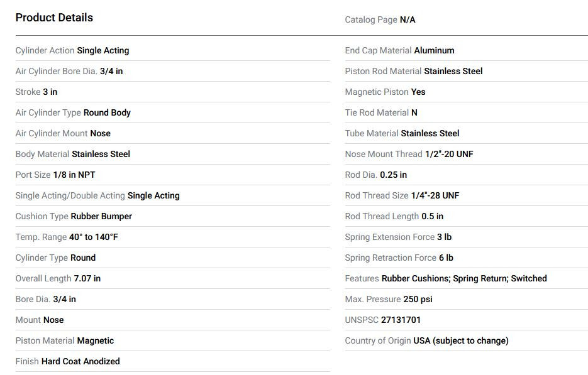Click the UNSPSC code 27131701
This screenshot has height=375, width=588.
[401, 320]
